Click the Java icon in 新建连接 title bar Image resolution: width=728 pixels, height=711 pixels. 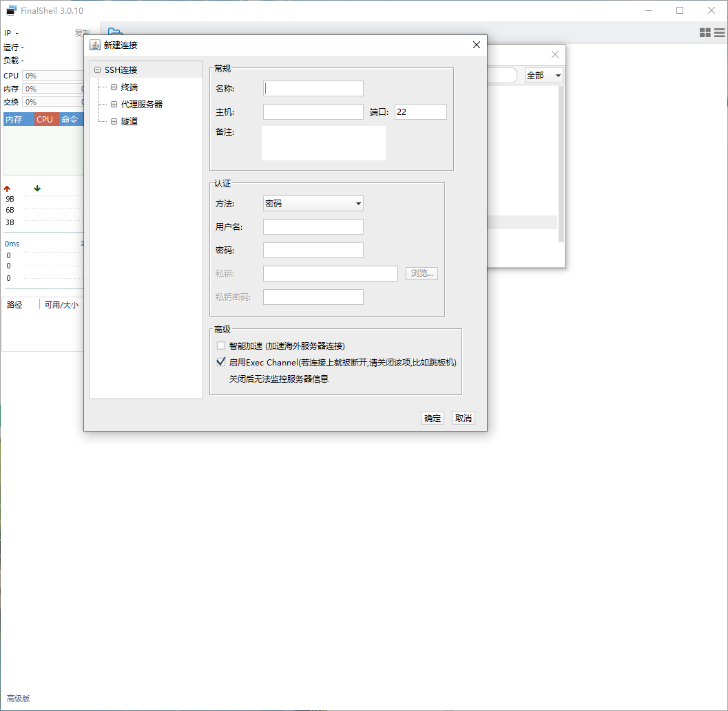[x=95, y=45]
